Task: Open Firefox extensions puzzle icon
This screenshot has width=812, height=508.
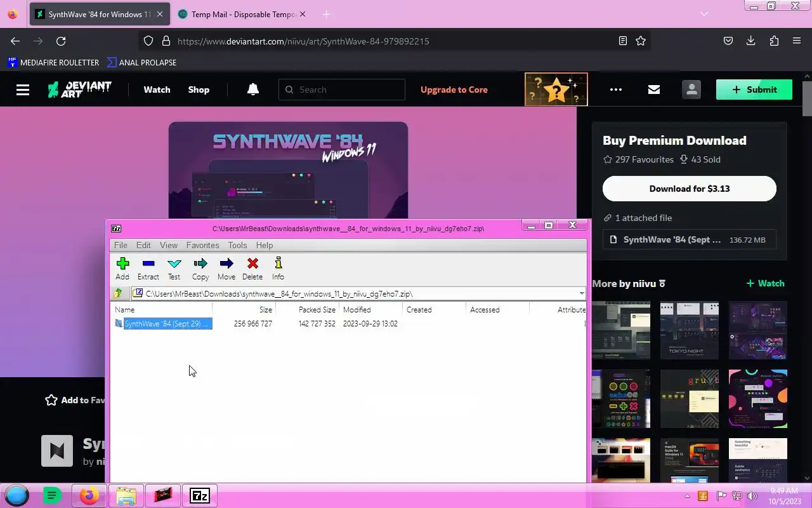Action: click(x=774, y=41)
